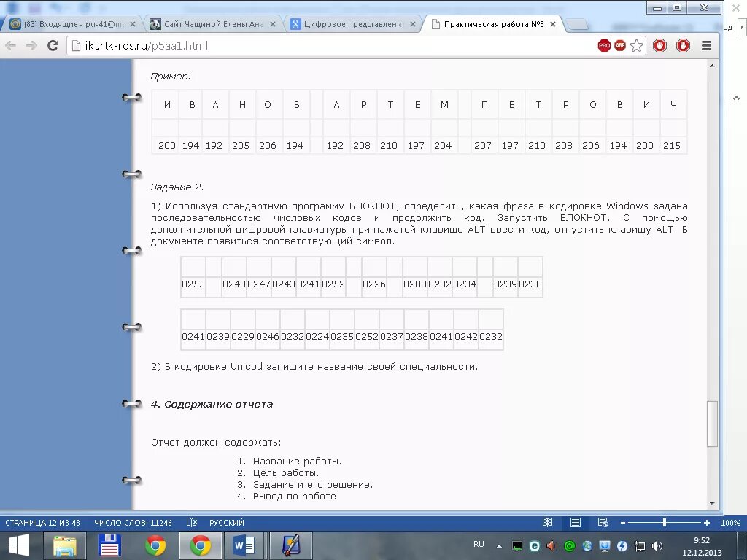Screen dimensions: 747x560
Task: Show hidden tray icons arrow
Action: [x=499, y=546]
